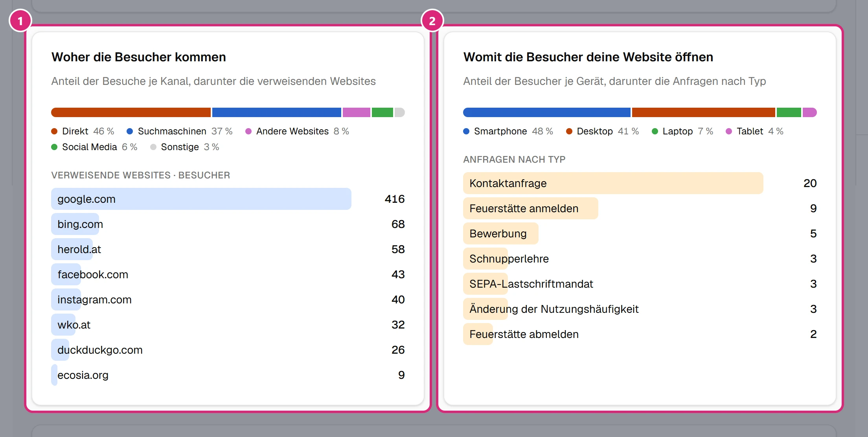
Task: Click the heading Woher die Besucher kommen
Action: tap(139, 57)
